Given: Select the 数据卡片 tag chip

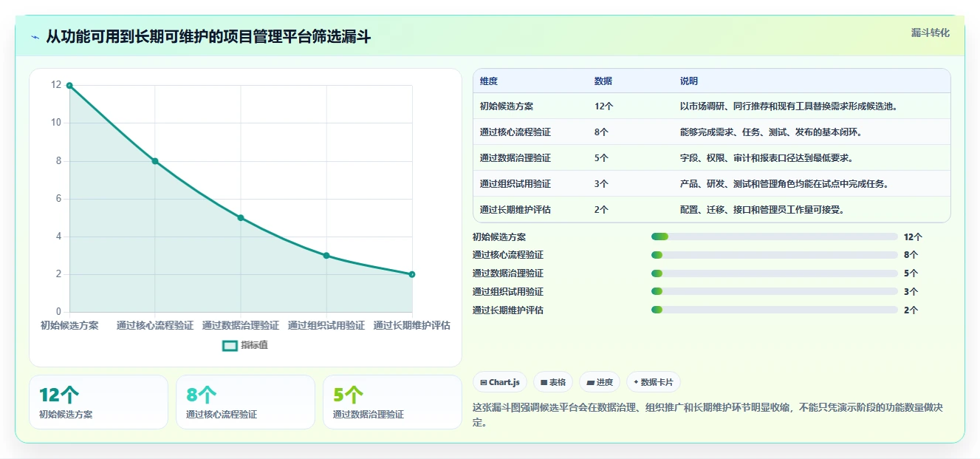Looking at the screenshot, I should pos(654,382).
